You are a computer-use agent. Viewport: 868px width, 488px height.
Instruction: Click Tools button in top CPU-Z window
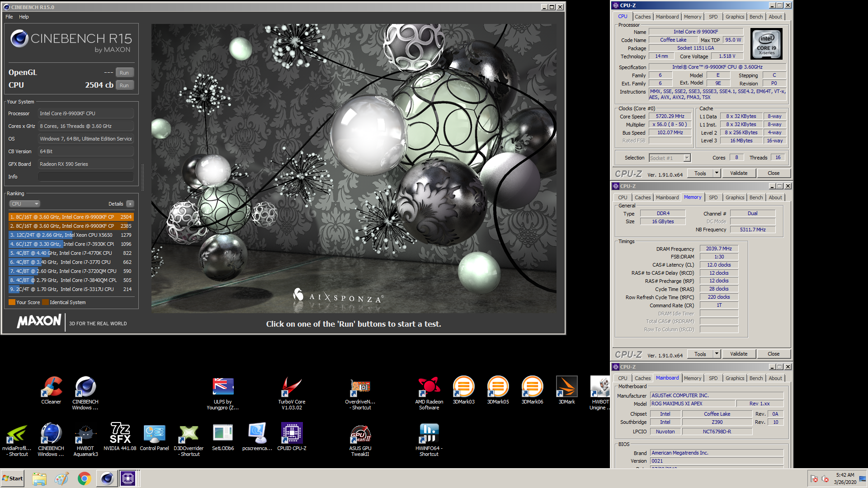700,173
